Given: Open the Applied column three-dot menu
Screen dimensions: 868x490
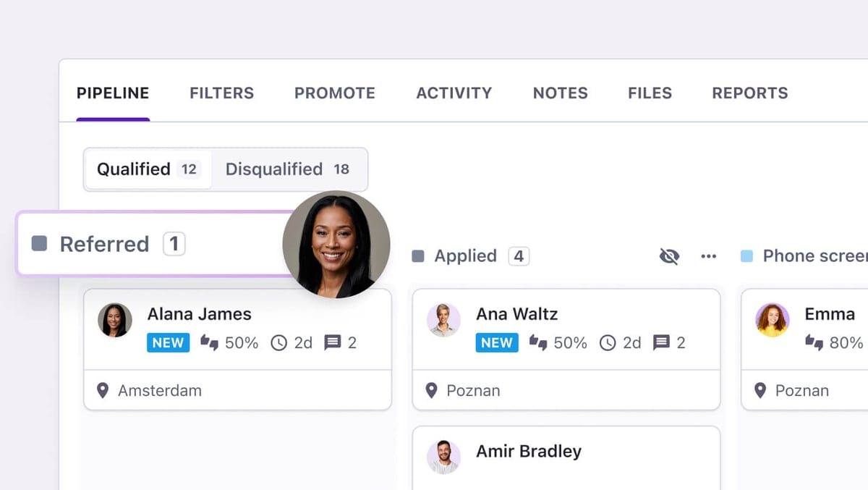Looking at the screenshot, I should point(709,256).
